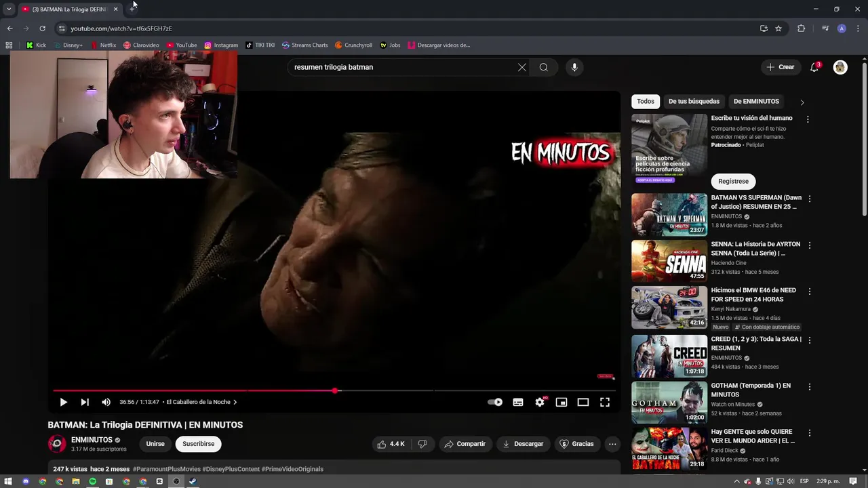Open the SENNA video thumbnail
The image size is (868, 488).
tap(669, 261)
